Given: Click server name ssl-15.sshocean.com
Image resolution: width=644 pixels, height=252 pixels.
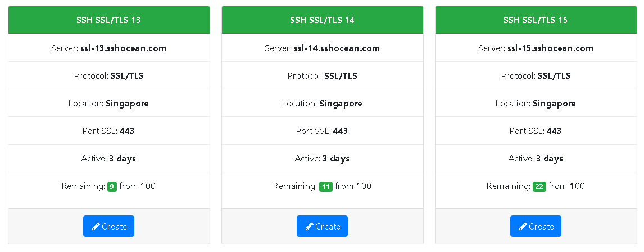Looking at the screenshot, I should point(550,48).
